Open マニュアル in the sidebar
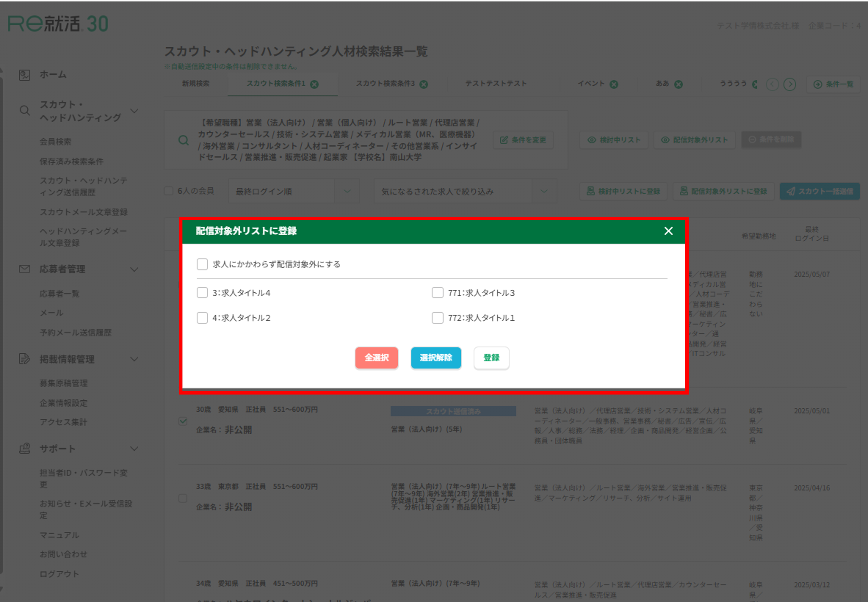 pos(59,535)
